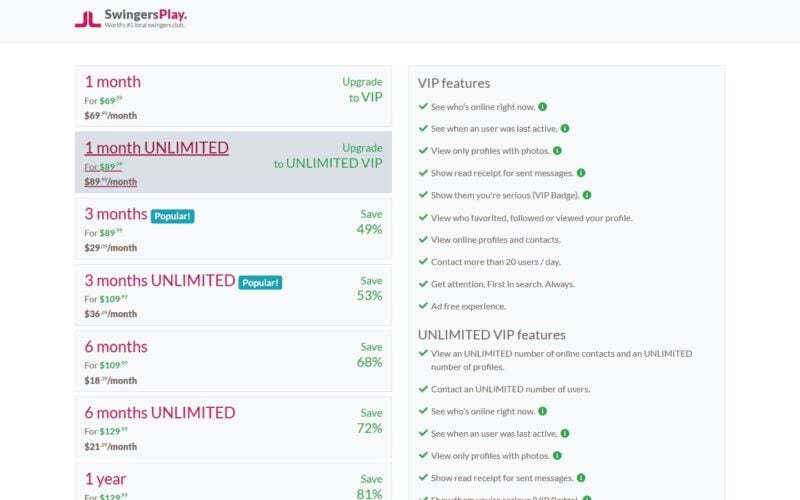
Task: Click info icon beside 'Show them you're serious (VIP Badge)'
Action: coord(587,195)
